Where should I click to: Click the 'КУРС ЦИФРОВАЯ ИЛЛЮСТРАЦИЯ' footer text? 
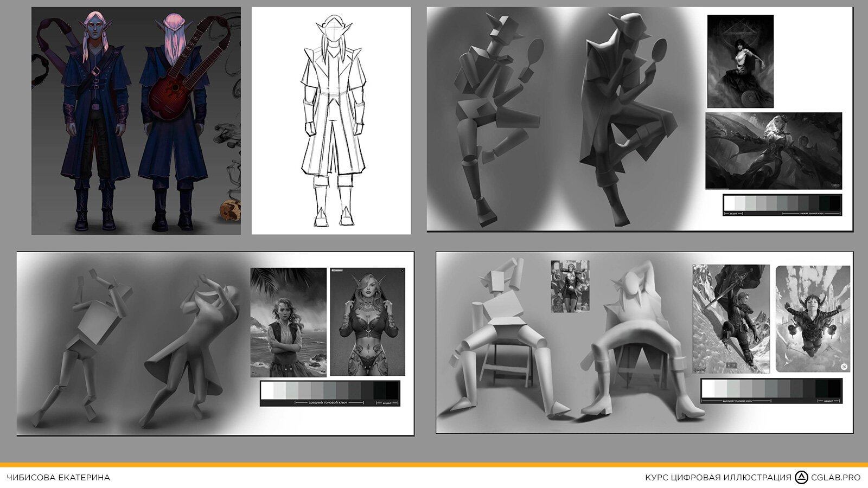point(718,478)
